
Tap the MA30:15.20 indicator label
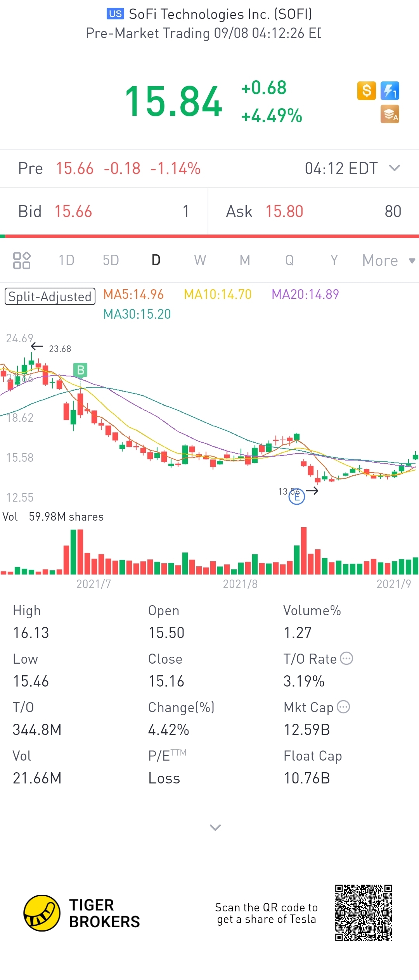click(137, 314)
